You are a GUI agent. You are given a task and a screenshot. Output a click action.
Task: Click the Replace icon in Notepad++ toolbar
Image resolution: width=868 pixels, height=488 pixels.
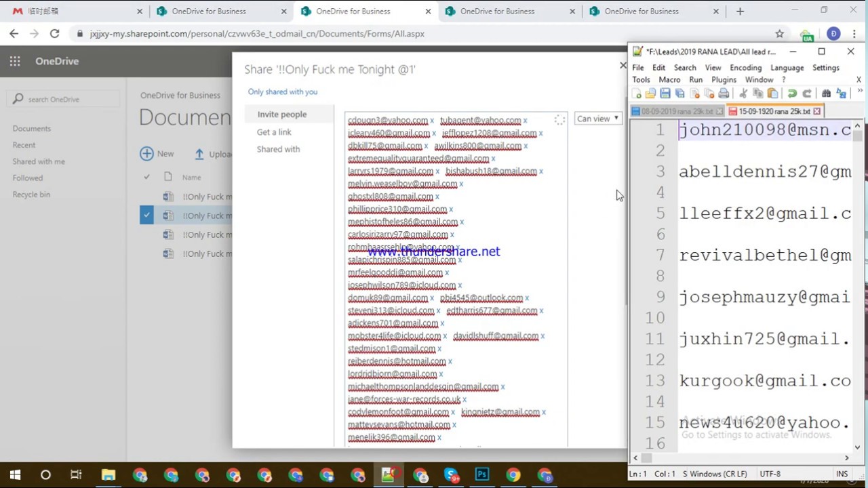(x=842, y=94)
